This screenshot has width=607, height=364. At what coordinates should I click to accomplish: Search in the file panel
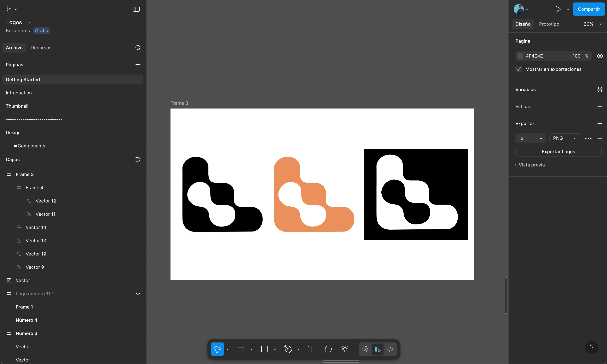(138, 48)
